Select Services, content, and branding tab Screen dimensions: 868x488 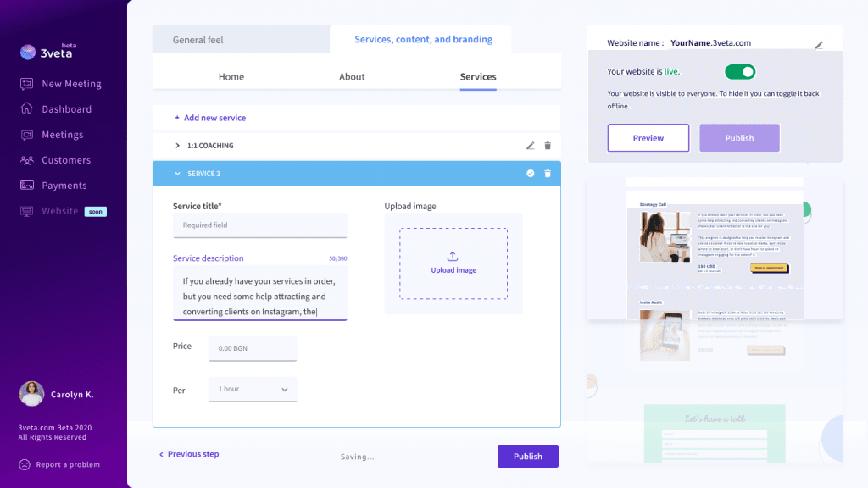424,39
